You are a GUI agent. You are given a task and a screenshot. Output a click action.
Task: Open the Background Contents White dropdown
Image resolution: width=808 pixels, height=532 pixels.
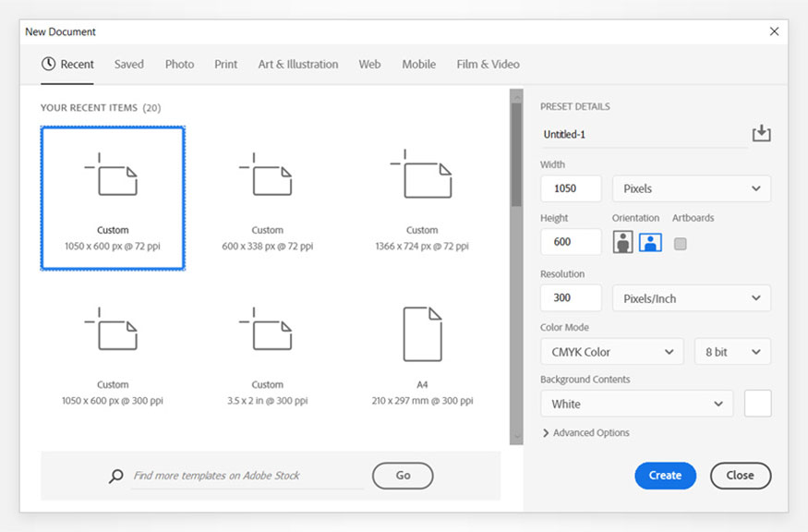click(x=636, y=404)
